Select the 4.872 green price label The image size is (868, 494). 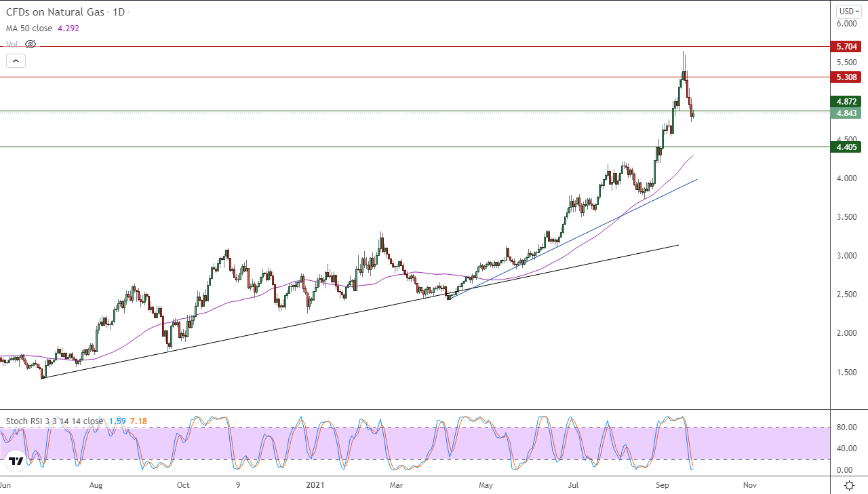click(x=846, y=102)
